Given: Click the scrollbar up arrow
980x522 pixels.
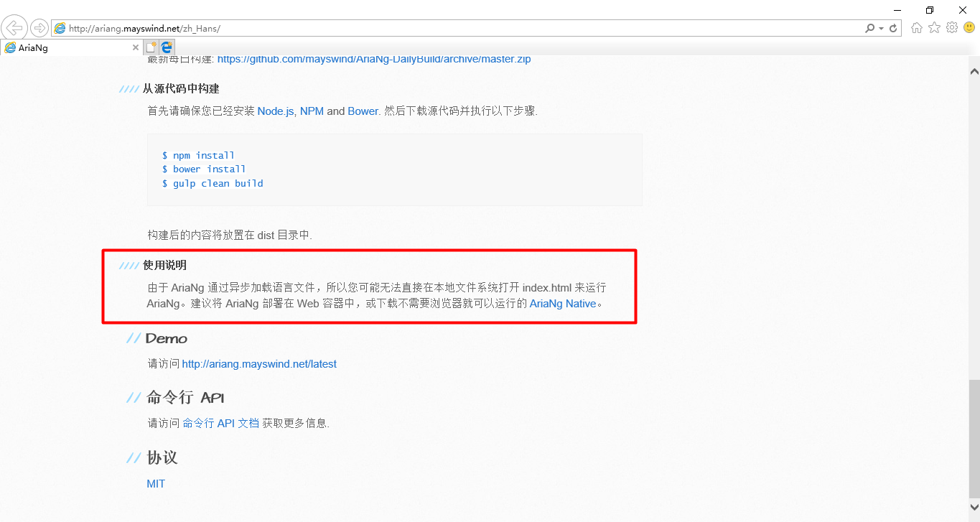Looking at the screenshot, I should tap(974, 72).
